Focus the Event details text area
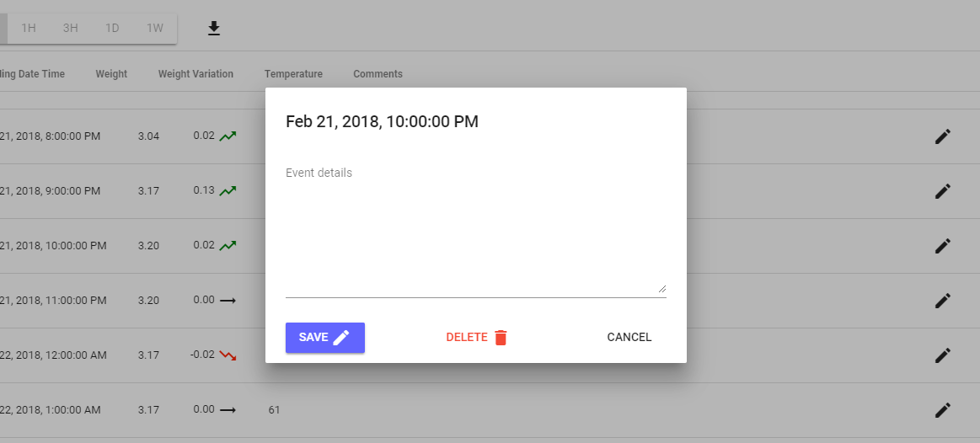The image size is (980, 443). (x=475, y=231)
